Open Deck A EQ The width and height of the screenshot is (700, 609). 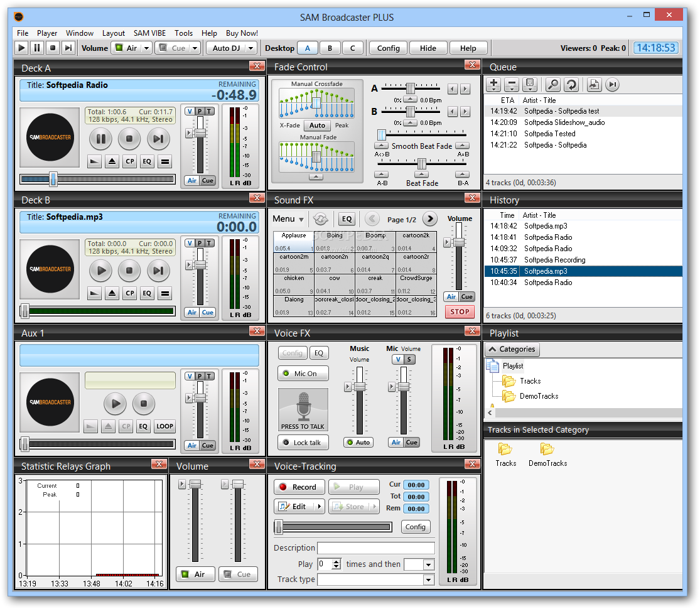coord(147,161)
